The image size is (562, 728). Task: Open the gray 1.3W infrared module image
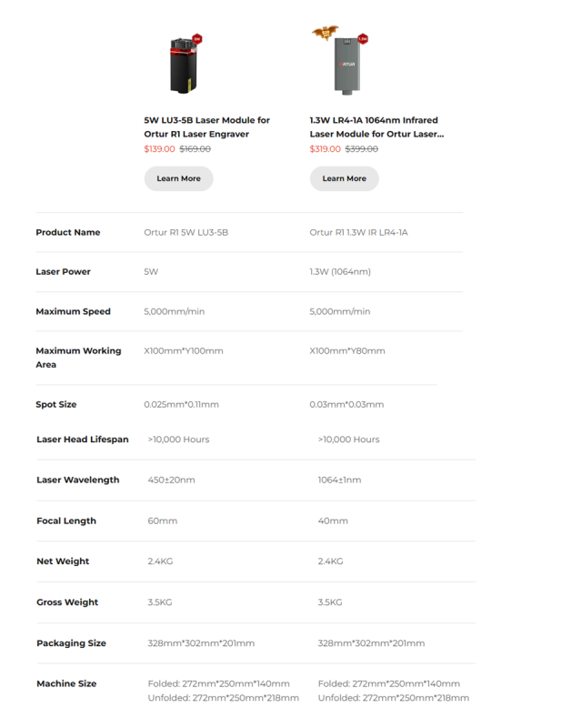click(347, 66)
